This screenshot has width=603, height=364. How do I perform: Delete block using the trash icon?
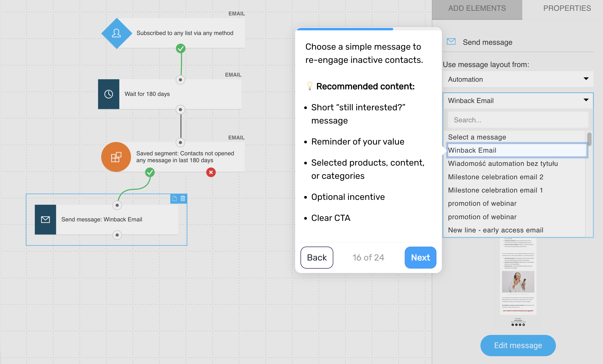183,198
